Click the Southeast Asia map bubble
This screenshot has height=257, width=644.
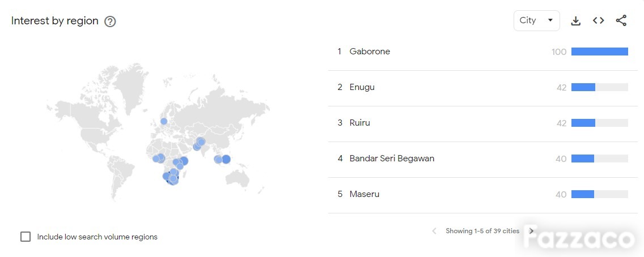pyautogui.click(x=226, y=160)
